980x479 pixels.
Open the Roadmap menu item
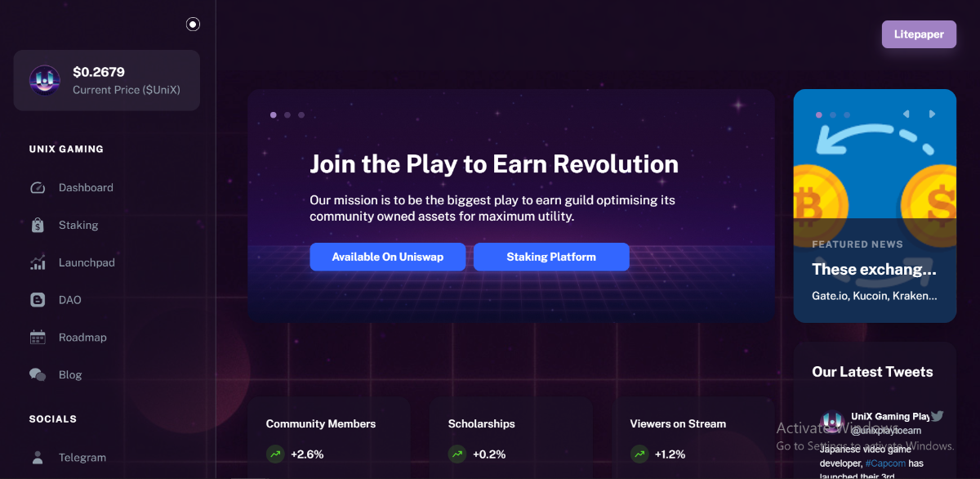tap(82, 338)
